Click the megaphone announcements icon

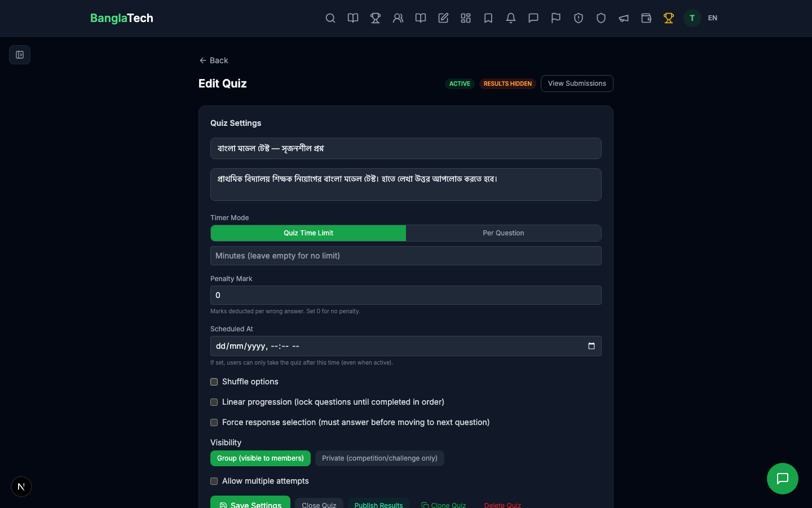624,18
